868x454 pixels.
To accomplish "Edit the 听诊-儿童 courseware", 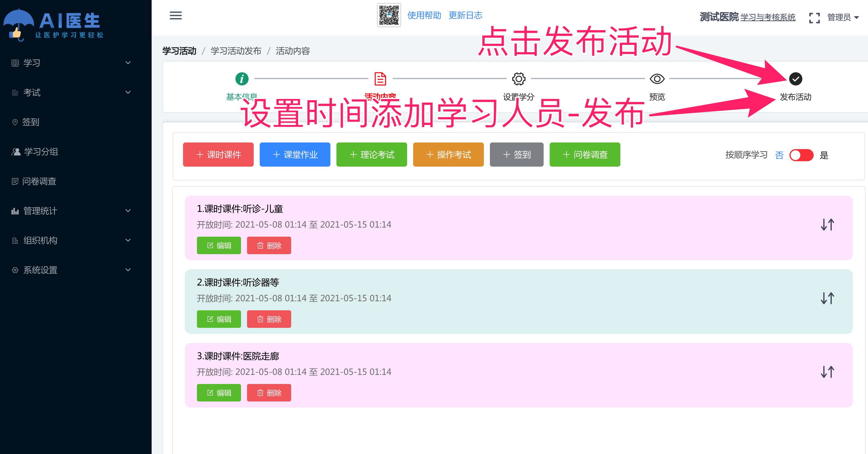I will pyautogui.click(x=219, y=245).
